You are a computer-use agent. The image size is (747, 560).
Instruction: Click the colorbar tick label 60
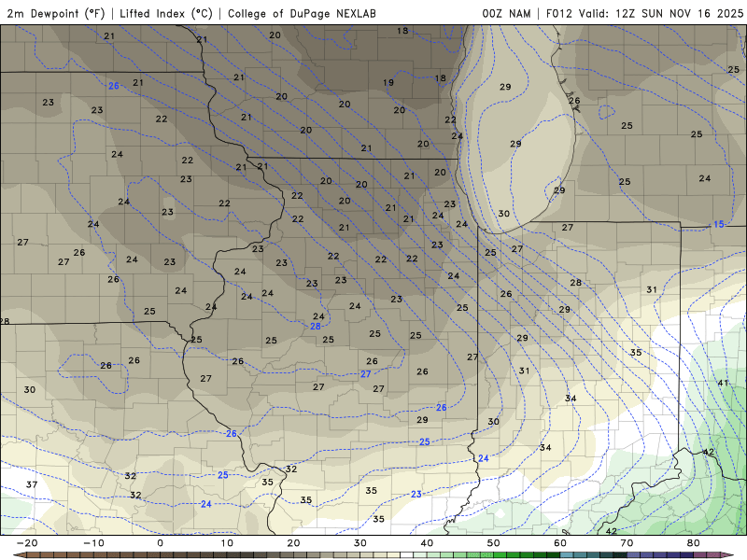coord(560,543)
